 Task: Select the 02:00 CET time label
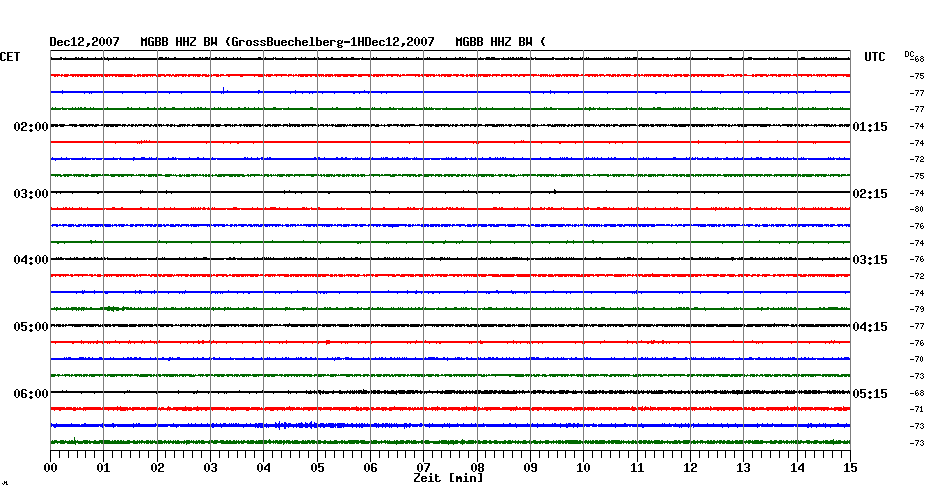click(31, 127)
